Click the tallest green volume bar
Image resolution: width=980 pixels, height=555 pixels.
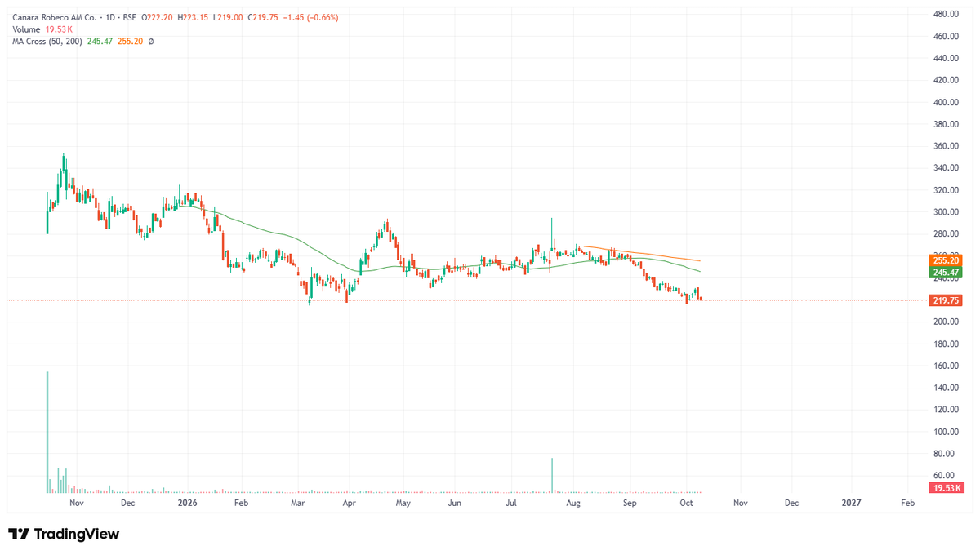coord(47,433)
